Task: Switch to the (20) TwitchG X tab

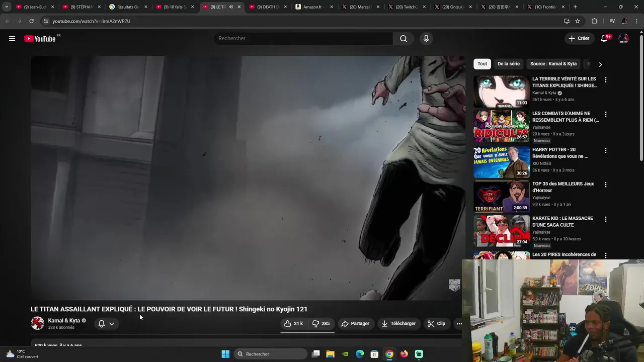Action: pyautogui.click(x=408, y=7)
